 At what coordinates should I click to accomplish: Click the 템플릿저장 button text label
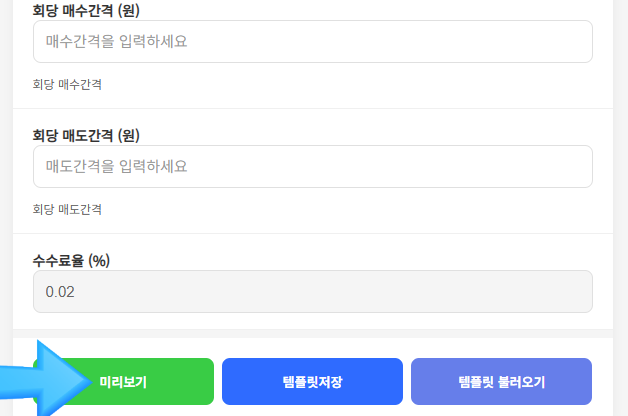(x=312, y=382)
